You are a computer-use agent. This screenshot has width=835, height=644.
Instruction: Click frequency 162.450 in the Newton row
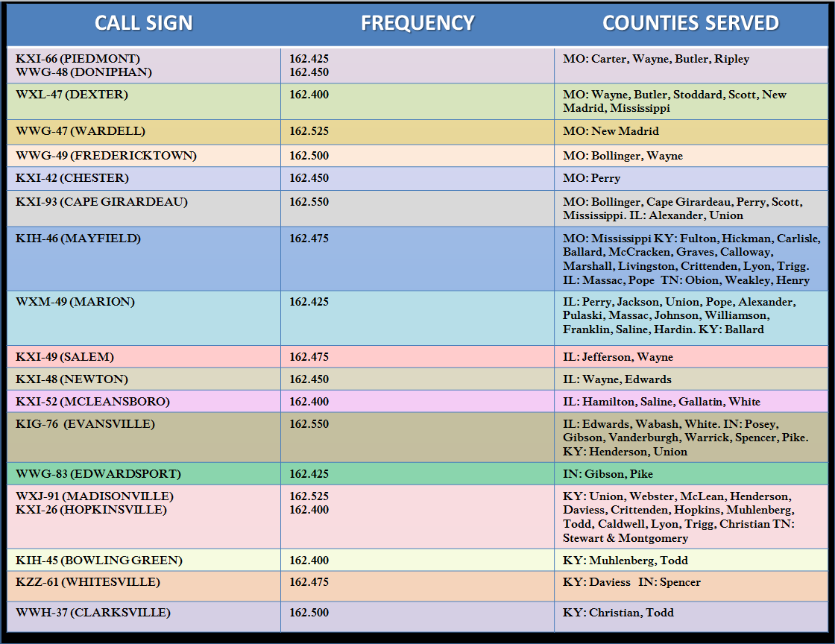click(309, 379)
